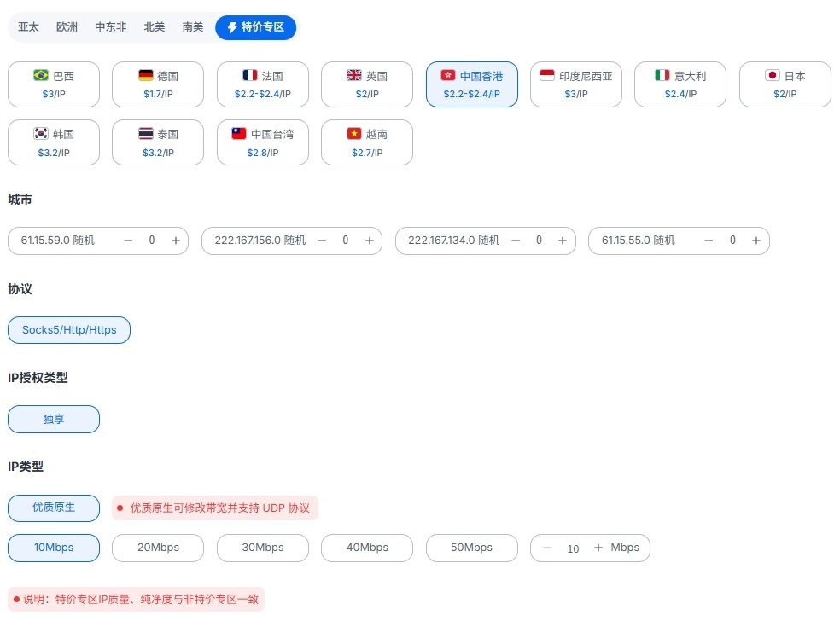
Task: Select the 40Mbps bandwidth option
Action: 367,548
